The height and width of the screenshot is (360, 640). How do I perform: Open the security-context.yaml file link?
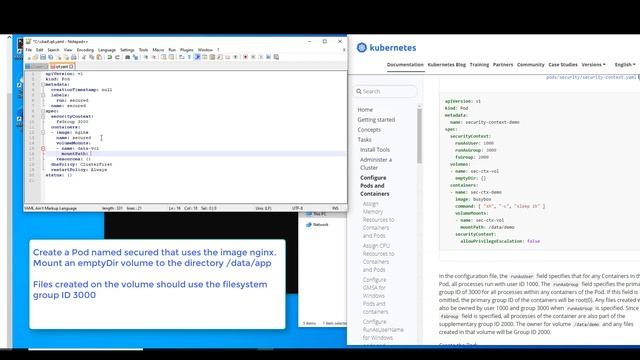pos(591,77)
